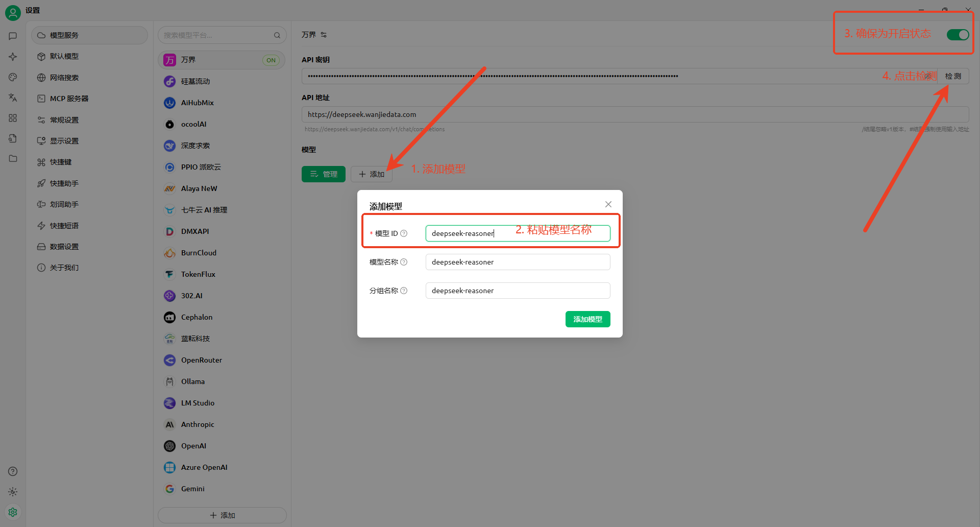980x527 pixels.
Task: Select the OpenRouter provider
Action: click(x=222, y=360)
